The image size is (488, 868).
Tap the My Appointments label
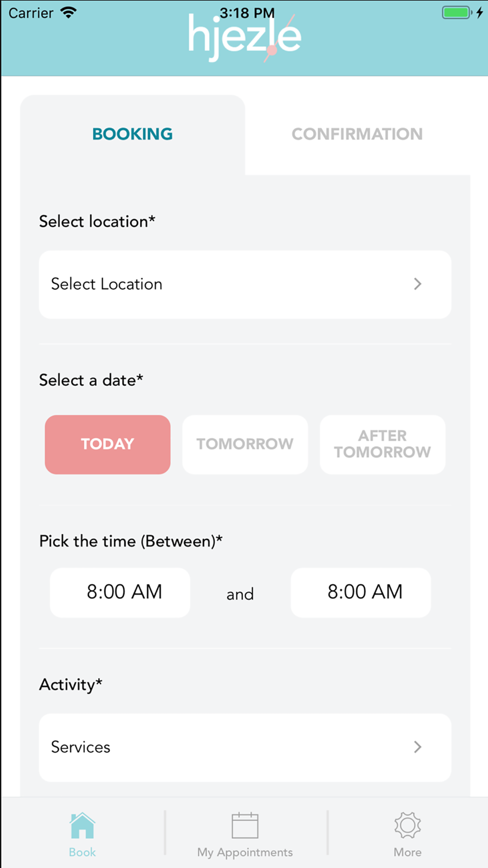(245, 852)
